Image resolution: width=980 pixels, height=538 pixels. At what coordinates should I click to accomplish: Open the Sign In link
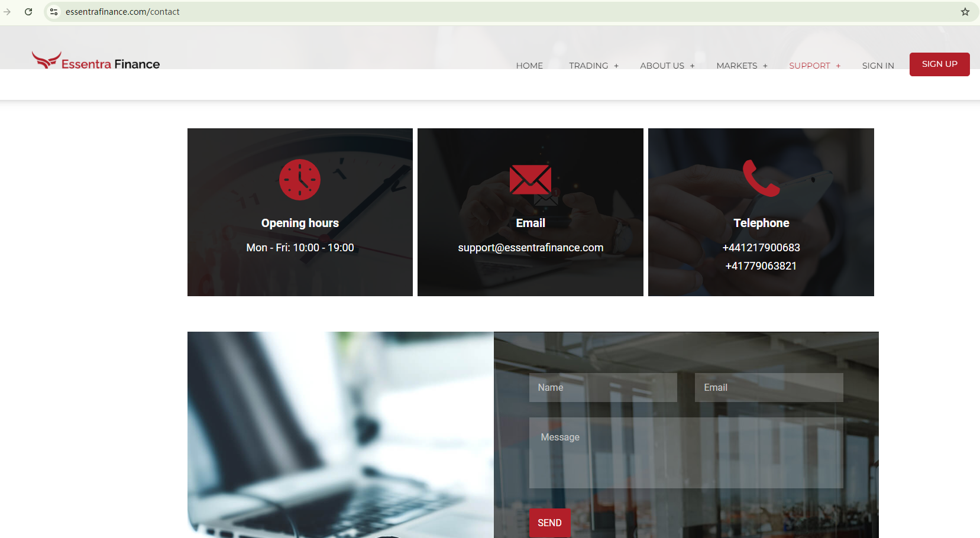pyautogui.click(x=878, y=66)
